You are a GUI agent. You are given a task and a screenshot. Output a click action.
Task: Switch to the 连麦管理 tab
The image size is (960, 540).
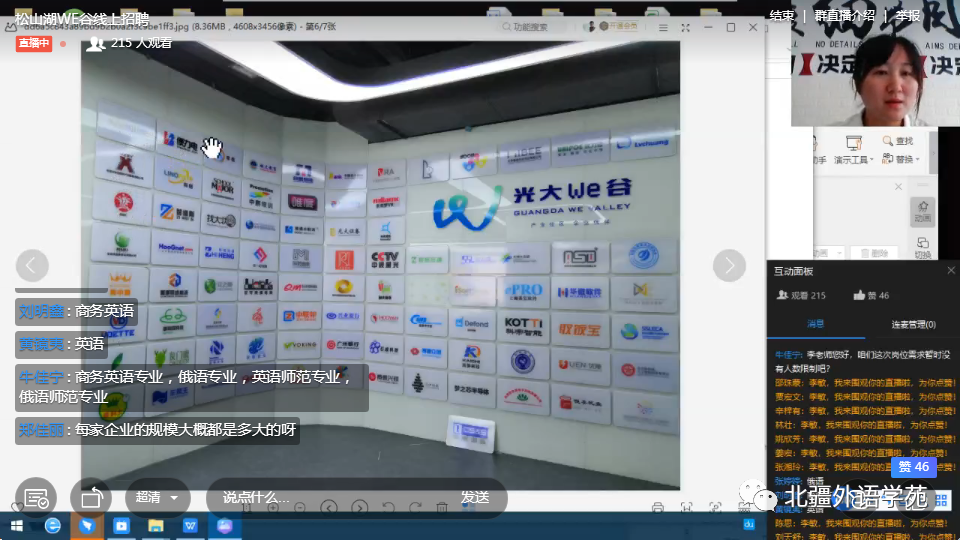coord(913,324)
